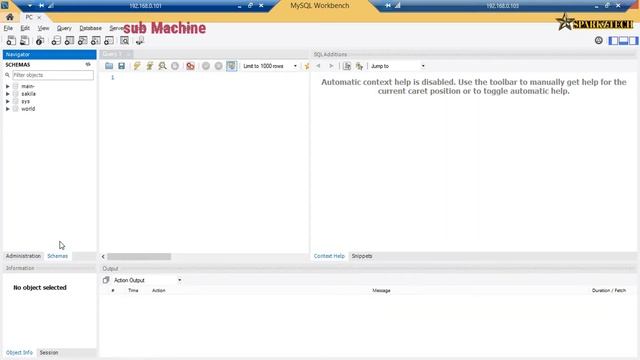Refresh the SCHEMAS list icon
This screenshot has height=360, width=640.
click(x=88, y=64)
